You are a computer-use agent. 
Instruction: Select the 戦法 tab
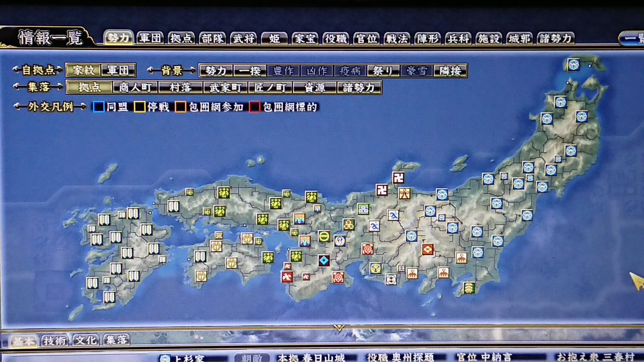397,39
